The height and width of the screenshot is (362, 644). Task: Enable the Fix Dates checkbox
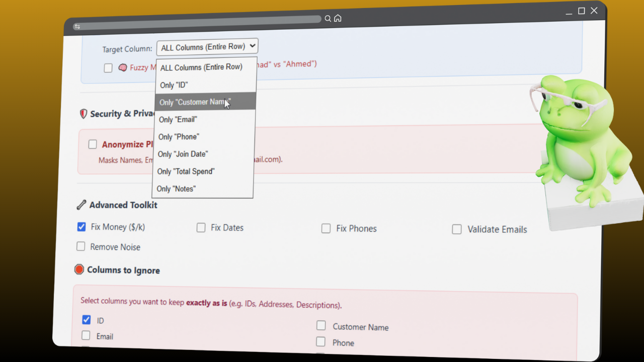click(x=201, y=228)
